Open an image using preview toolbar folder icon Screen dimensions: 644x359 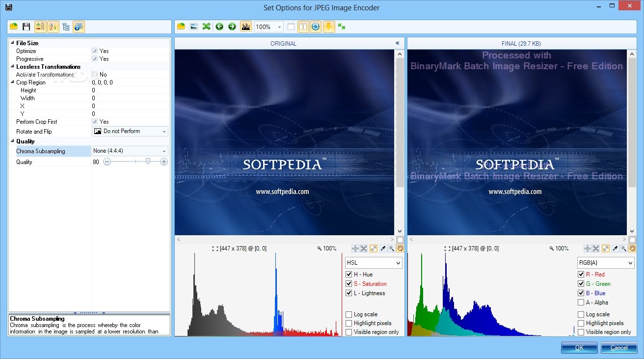click(x=181, y=27)
